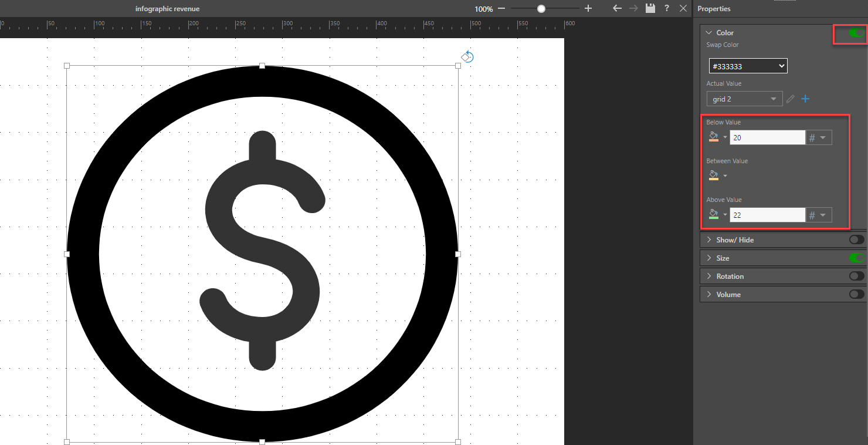Click the infographic revenue title
The width and height of the screenshot is (868, 445).
167,9
